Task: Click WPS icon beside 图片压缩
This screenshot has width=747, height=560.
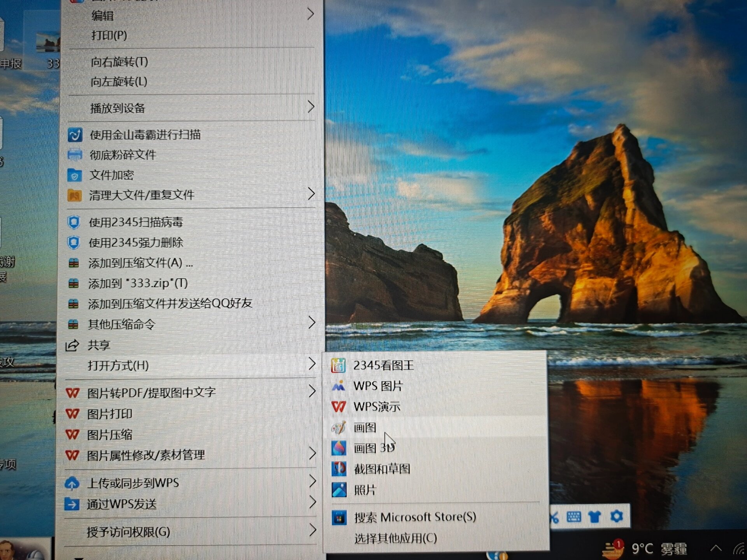Action: pos(72,434)
